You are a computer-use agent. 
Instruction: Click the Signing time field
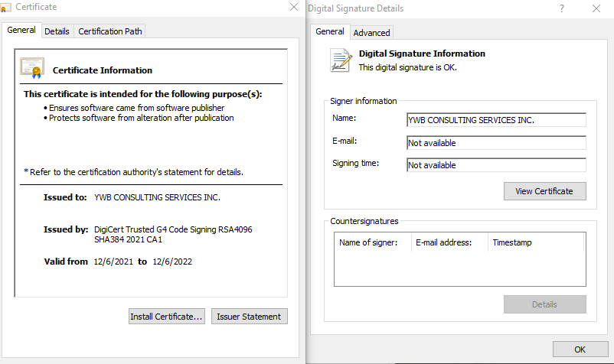coord(496,165)
